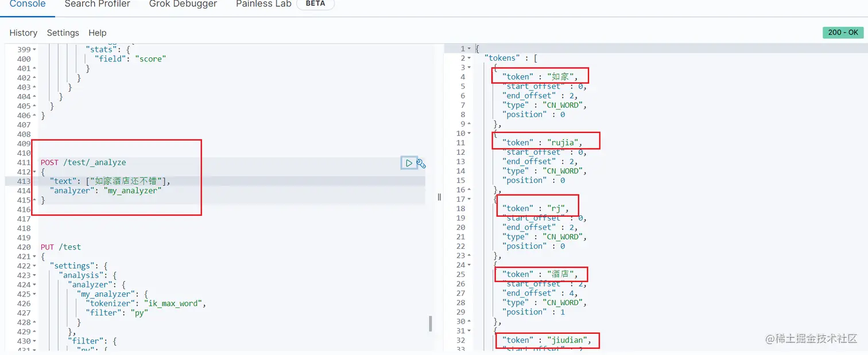Click the "token" : "如家" response line
This screenshot has height=355, width=868.
click(539, 77)
